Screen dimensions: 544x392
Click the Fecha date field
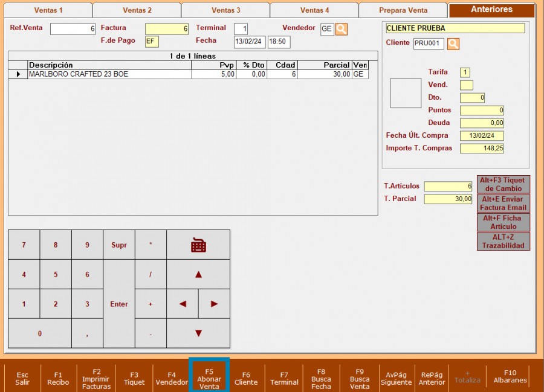point(249,42)
